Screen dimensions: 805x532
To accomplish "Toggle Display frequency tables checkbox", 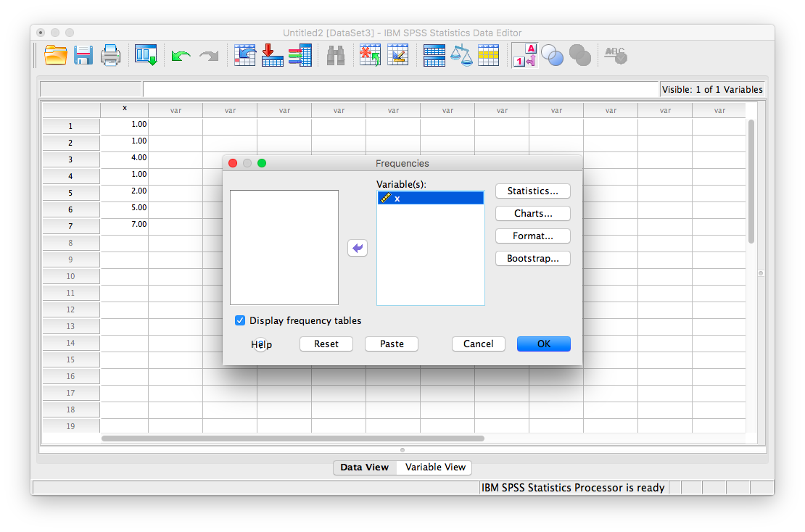I will tap(240, 320).
